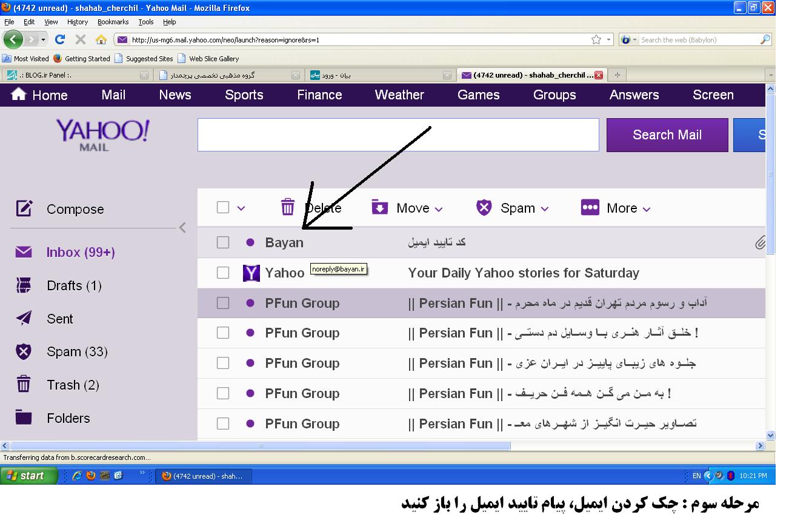789x532 pixels.
Task: Click the attachment paperclip on Bayan email
Action: coord(760,243)
